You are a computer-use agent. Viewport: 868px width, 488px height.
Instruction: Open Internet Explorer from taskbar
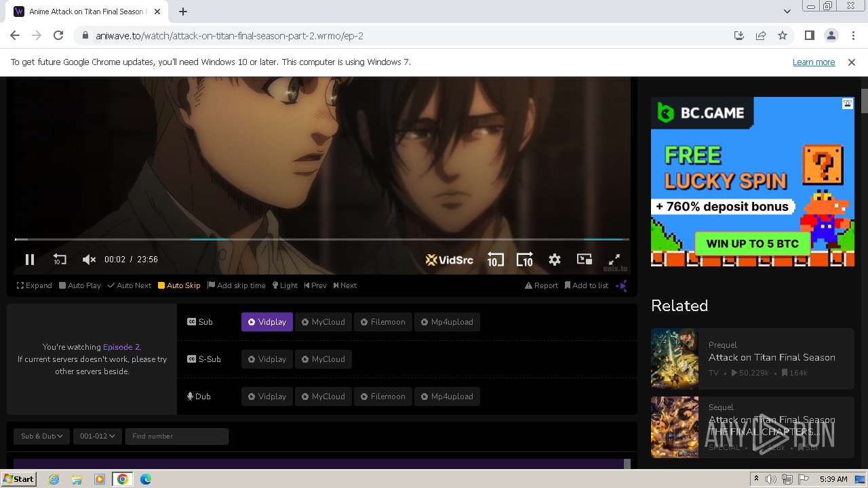(54, 479)
